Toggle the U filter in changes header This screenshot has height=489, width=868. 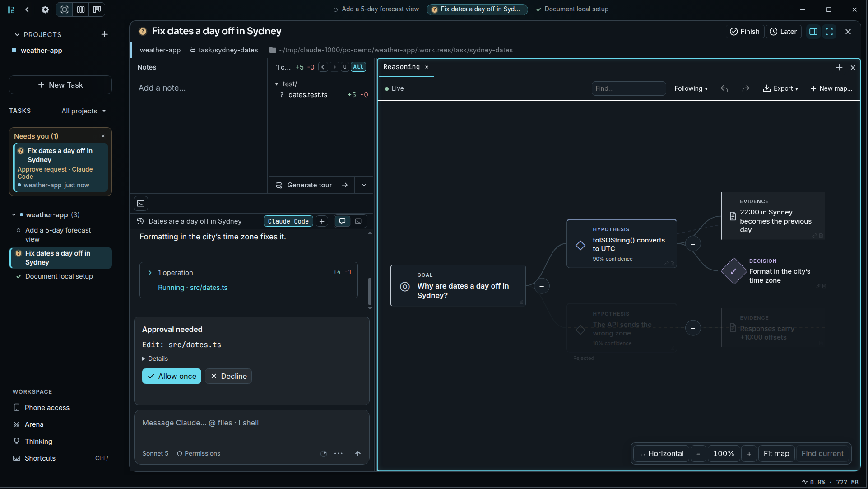pos(345,67)
